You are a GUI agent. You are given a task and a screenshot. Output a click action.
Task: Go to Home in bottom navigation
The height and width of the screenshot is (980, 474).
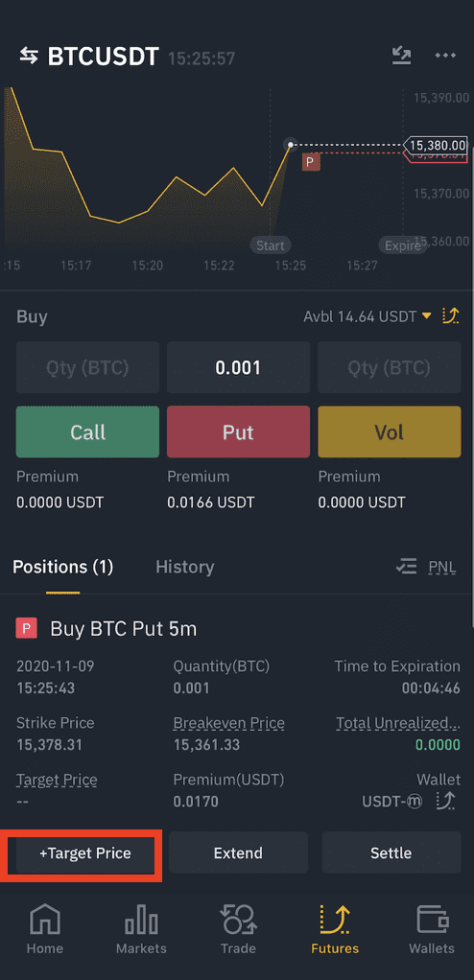pyautogui.click(x=45, y=929)
